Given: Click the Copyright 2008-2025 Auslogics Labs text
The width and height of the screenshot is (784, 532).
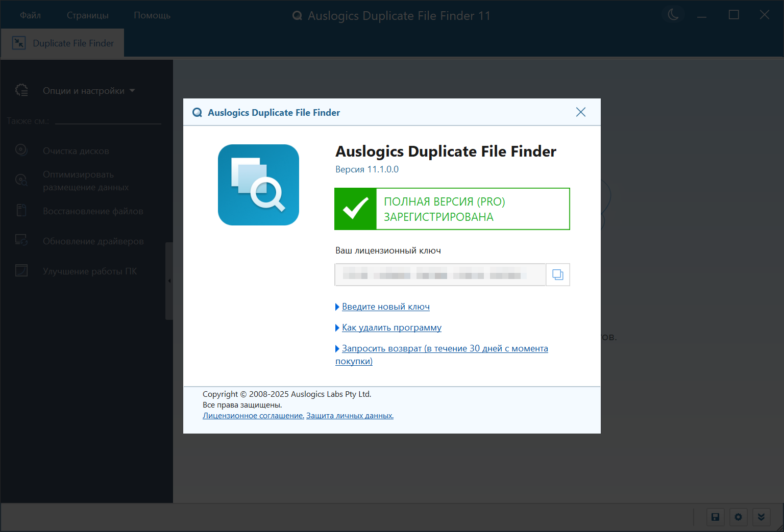Looking at the screenshot, I should click(287, 394).
